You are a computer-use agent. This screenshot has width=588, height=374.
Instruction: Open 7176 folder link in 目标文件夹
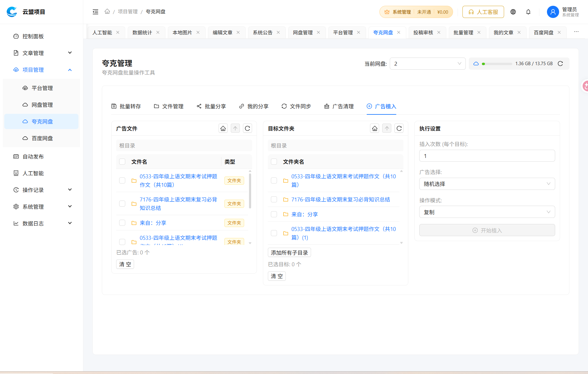coord(341,199)
